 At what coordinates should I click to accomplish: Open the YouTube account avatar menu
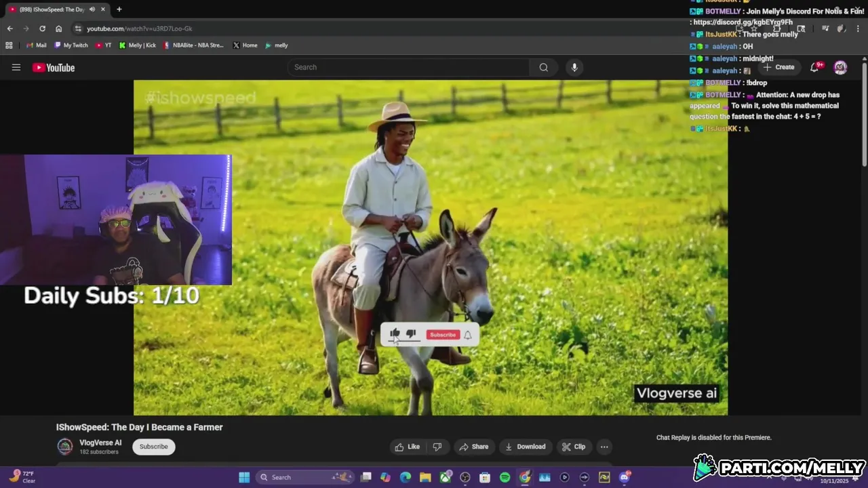(x=840, y=67)
